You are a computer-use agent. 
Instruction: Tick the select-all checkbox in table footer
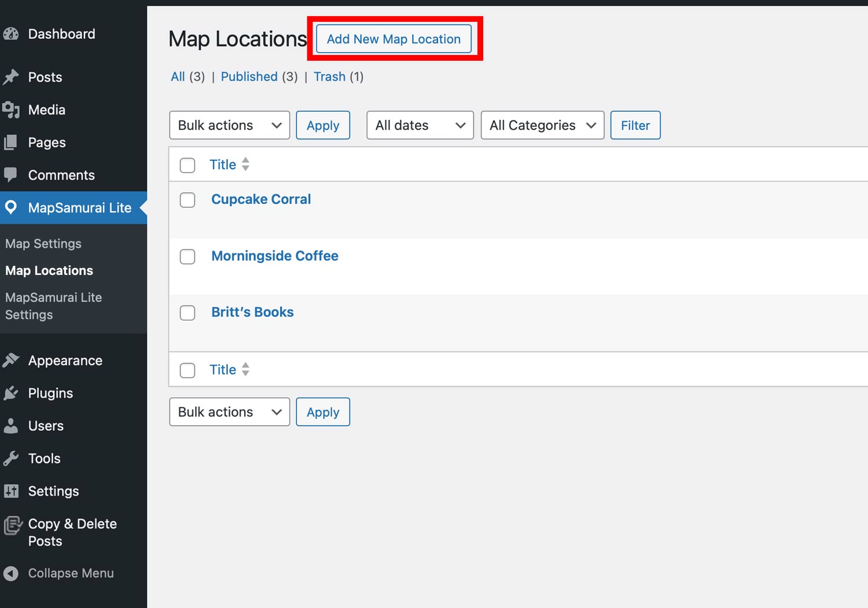tap(187, 370)
